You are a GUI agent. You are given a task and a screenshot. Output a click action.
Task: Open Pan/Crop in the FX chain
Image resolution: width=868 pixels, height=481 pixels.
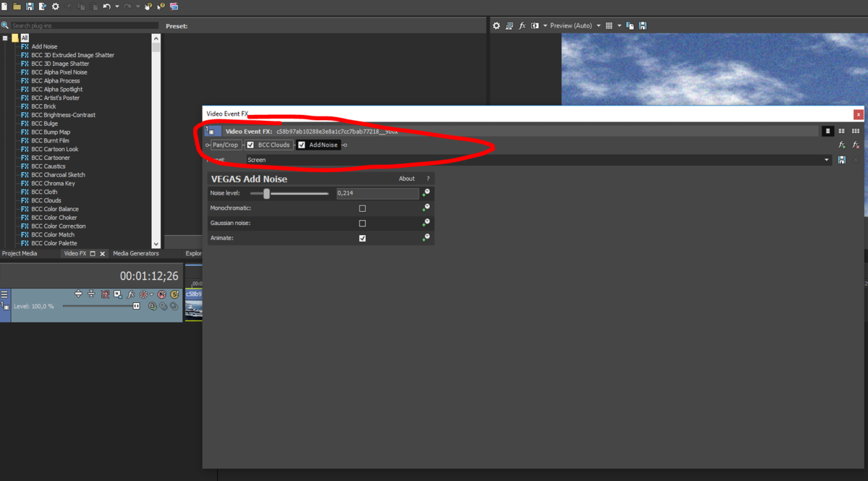tap(226, 145)
